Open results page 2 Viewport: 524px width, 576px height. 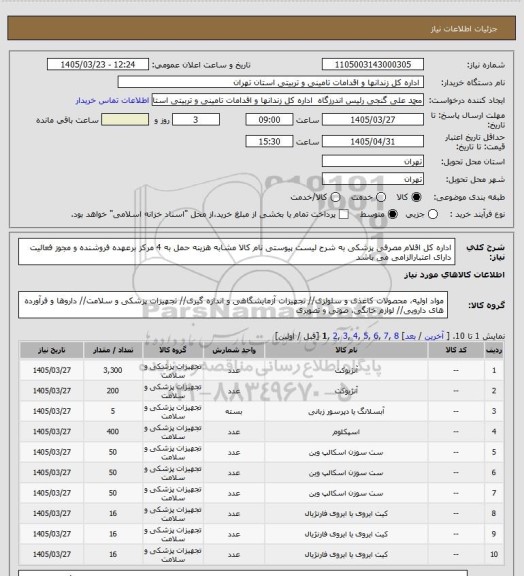point(335,336)
